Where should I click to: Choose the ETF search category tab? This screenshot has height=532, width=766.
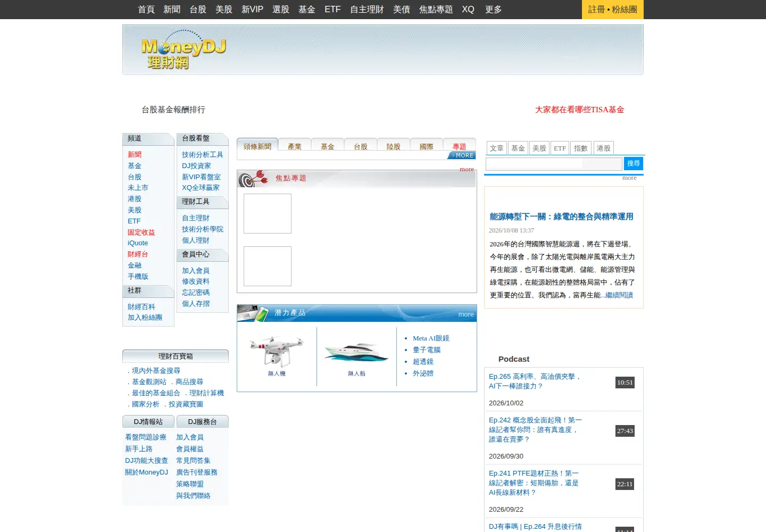tap(560, 148)
